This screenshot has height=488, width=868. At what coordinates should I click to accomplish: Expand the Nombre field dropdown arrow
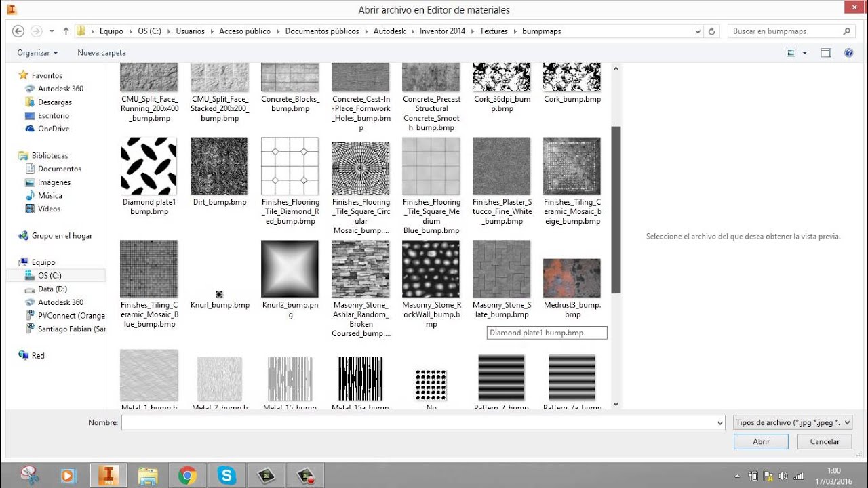click(x=719, y=422)
